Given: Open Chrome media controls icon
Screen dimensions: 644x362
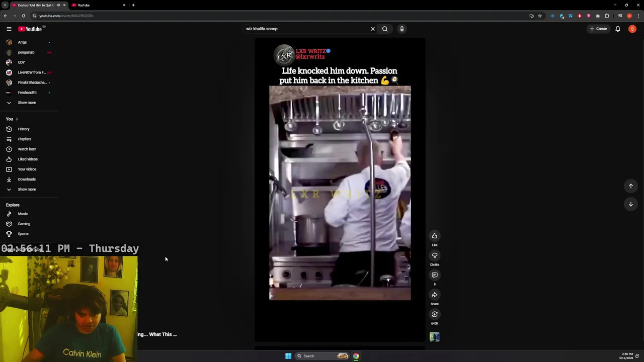Looking at the screenshot, I should coord(620,16).
